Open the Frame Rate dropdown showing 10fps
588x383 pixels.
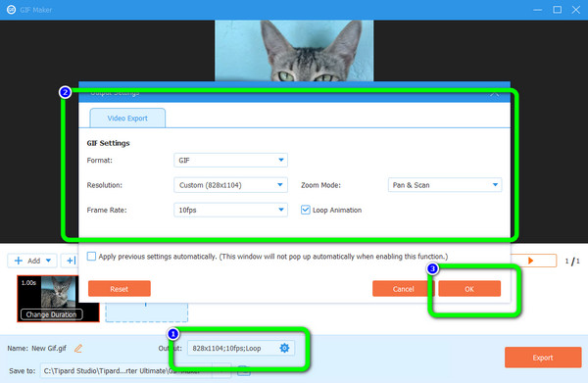[230, 210]
